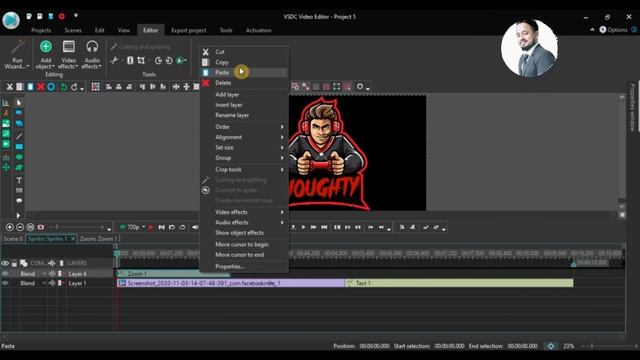Click the redo arrow in the toolbar
The height and width of the screenshot is (360, 640).
tap(74, 87)
